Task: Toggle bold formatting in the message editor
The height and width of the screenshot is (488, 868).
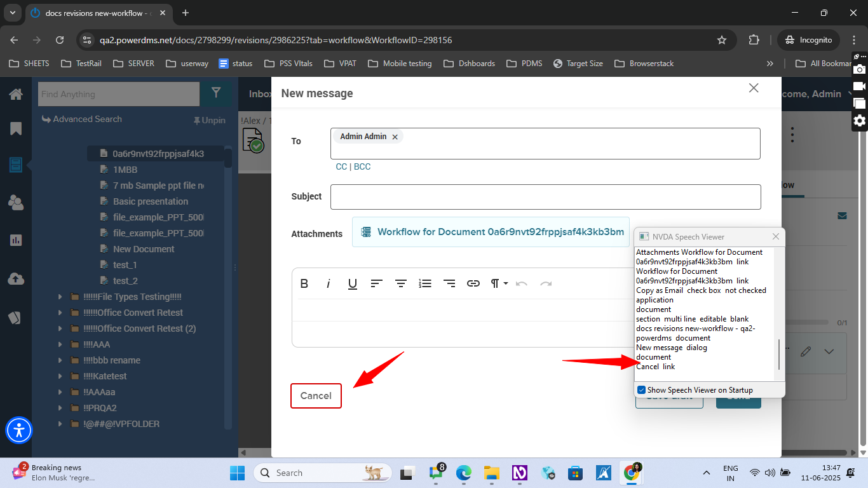Action: click(x=304, y=283)
